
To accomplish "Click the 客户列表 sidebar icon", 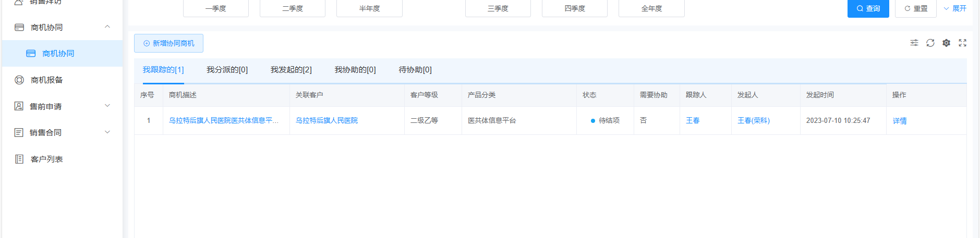I will tap(19, 159).
